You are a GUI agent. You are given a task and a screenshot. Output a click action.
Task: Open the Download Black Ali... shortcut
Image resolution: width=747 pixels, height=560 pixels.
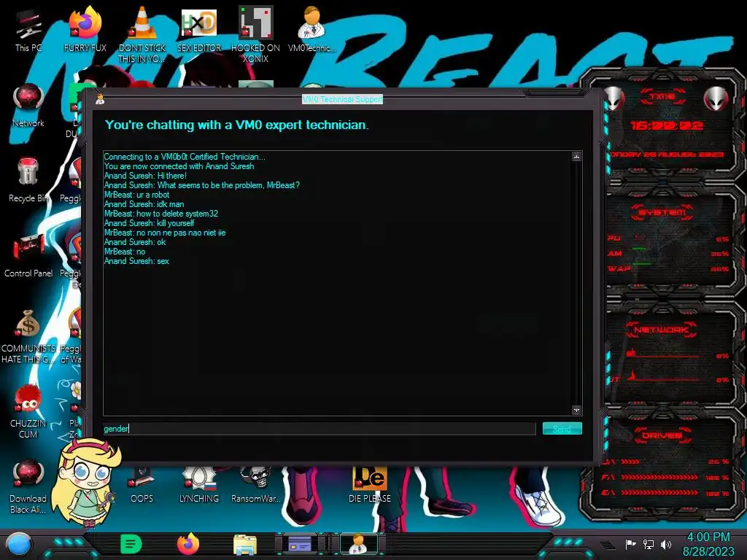pyautogui.click(x=28, y=486)
